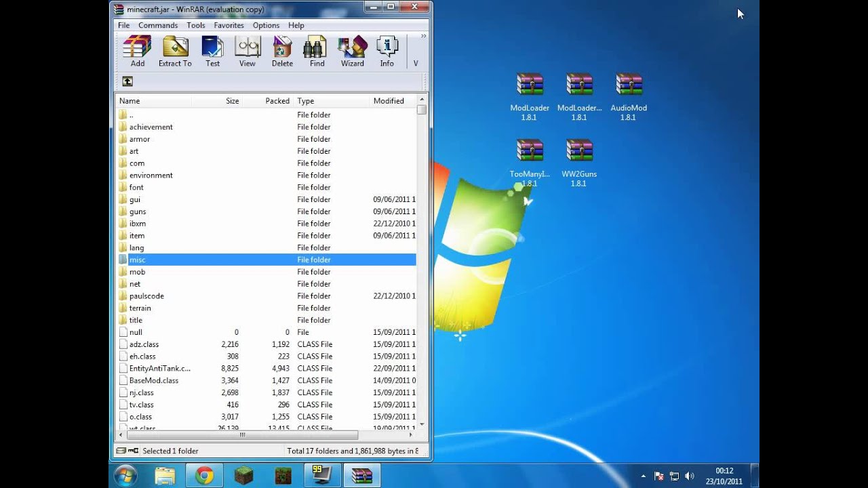Sort by the Type column header
This screenshot has width=868, height=488.
tap(332, 101)
